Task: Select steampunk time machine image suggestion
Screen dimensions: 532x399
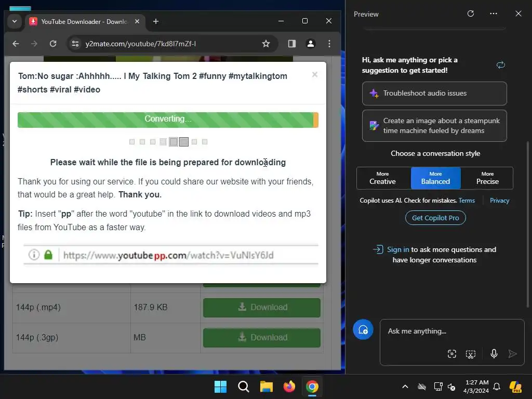Action: pyautogui.click(x=434, y=126)
